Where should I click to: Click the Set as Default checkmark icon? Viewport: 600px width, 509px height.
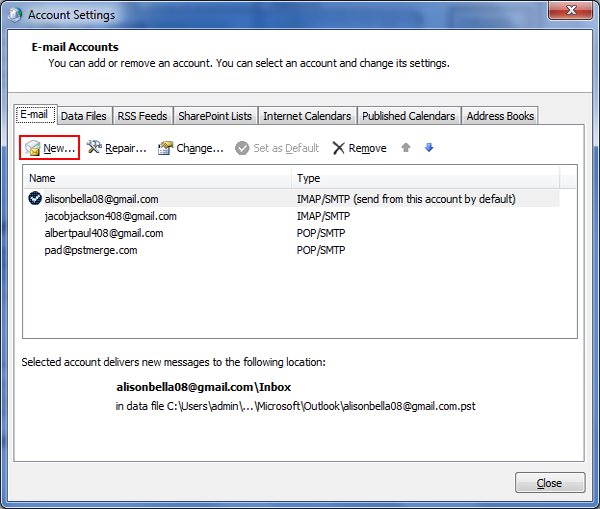point(242,148)
